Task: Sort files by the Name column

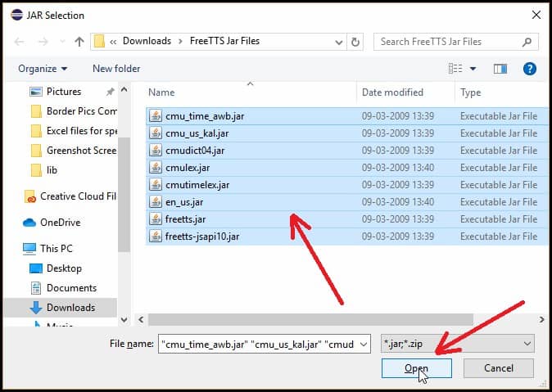Action: point(161,92)
